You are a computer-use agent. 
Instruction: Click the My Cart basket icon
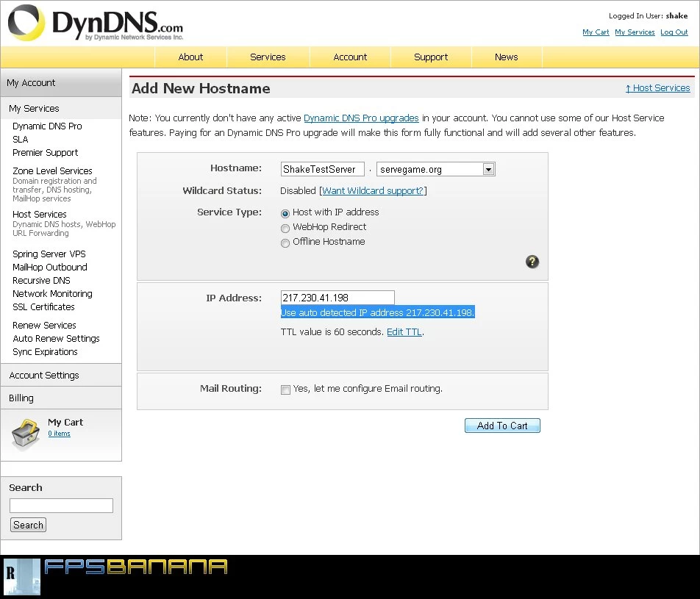25,434
